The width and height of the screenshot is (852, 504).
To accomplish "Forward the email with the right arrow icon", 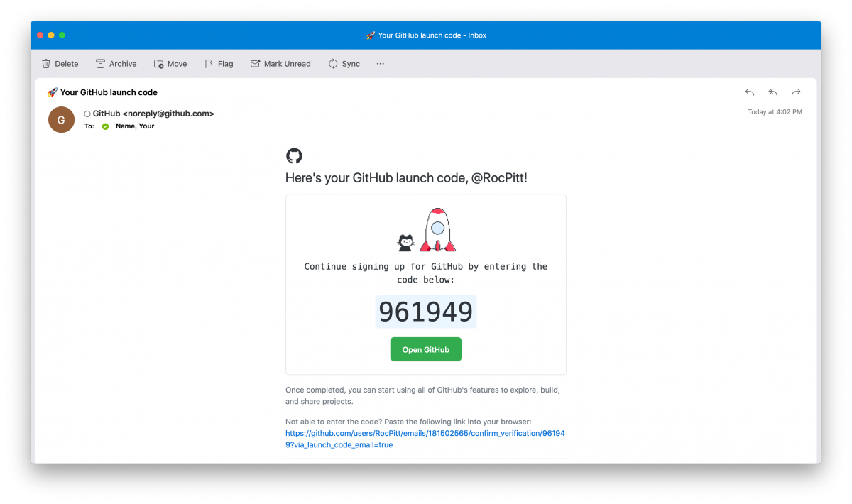I will pos(796,92).
